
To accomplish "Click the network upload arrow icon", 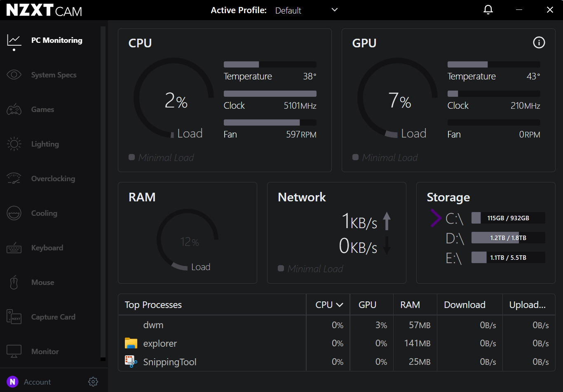I will pos(387,221).
